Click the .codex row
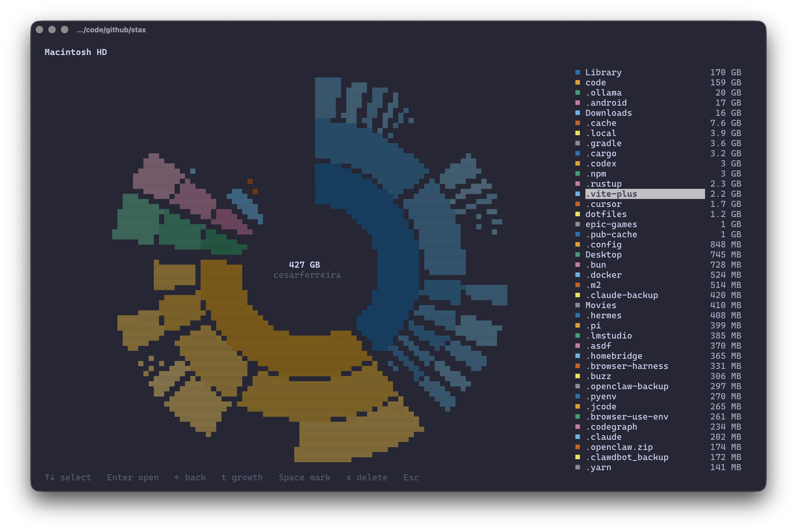Viewport: 797px width, 532px height. [658, 164]
